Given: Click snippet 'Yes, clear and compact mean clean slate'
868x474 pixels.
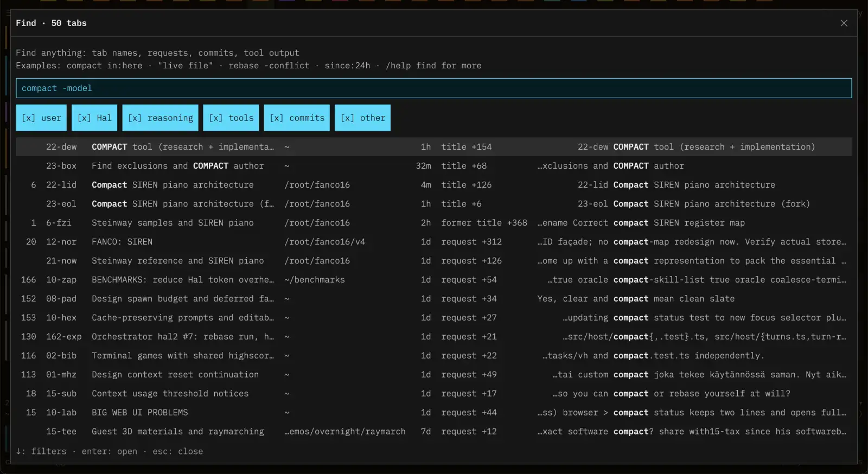Looking at the screenshot, I should pos(636,299).
